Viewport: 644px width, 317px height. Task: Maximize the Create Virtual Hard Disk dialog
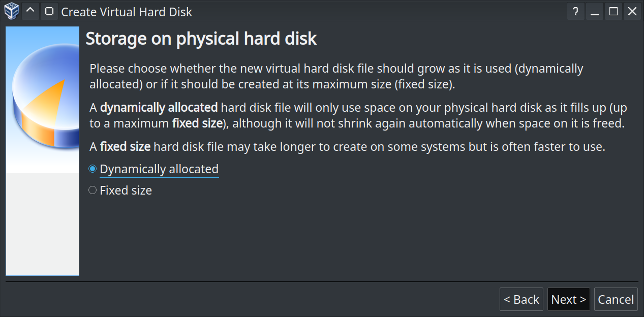614,11
